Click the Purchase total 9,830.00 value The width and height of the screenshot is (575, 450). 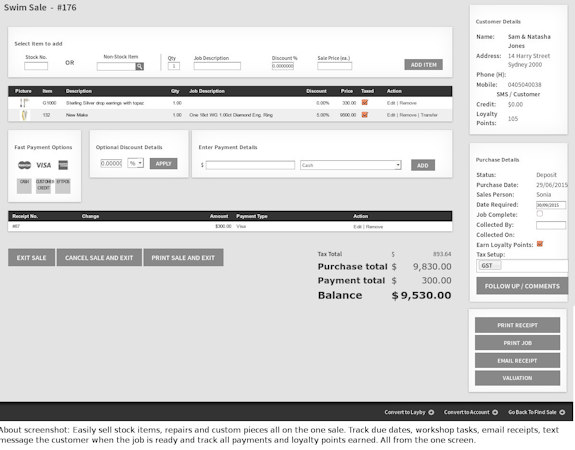432,267
